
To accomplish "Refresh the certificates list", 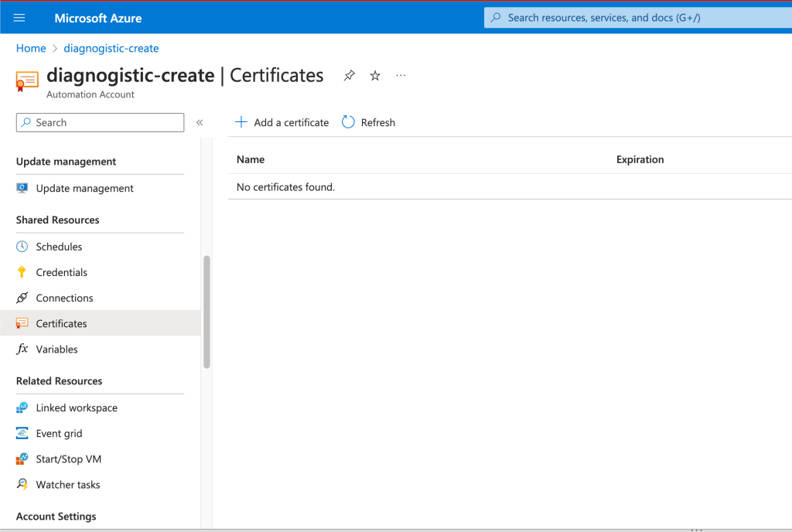I will pyautogui.click(x=368, y=123).
